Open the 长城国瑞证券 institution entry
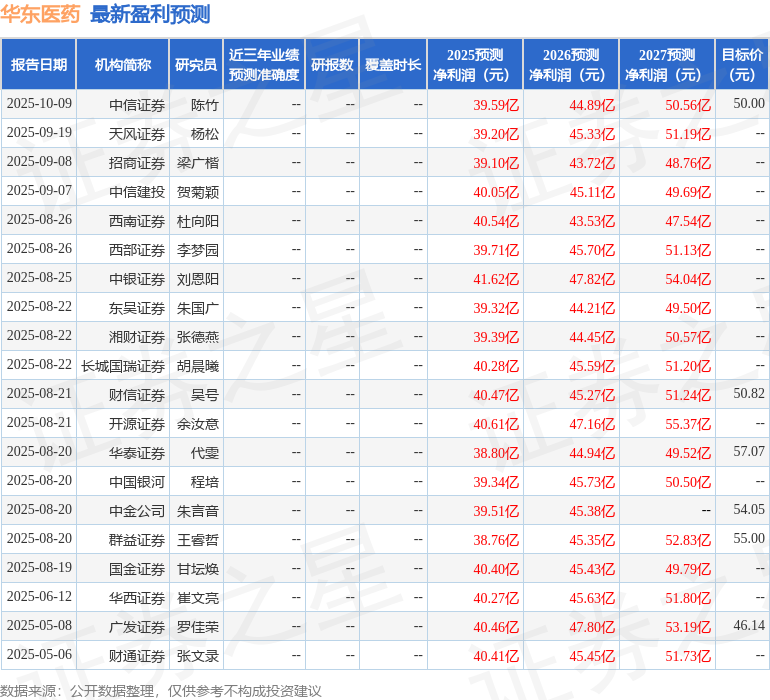The height and width of the screenshot is (700, 770). [123, 366]
